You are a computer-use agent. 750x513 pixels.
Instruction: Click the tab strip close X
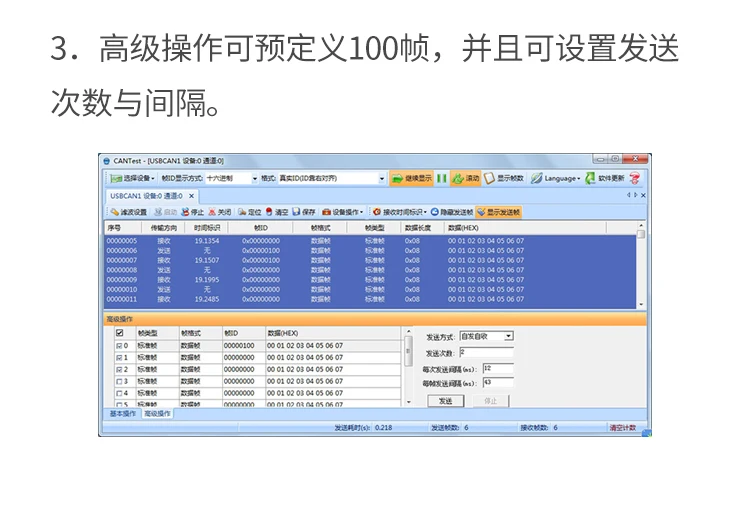click(x=643, y=195)
